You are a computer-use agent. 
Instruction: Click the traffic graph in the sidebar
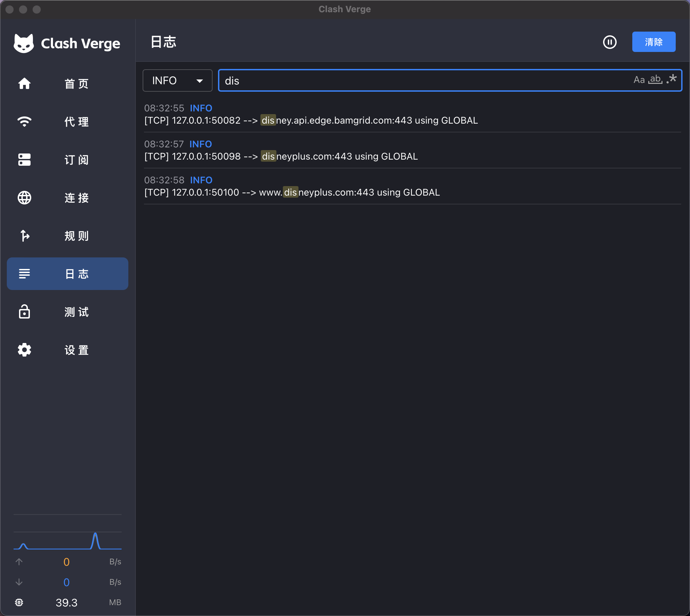click(x=68, y=541)
